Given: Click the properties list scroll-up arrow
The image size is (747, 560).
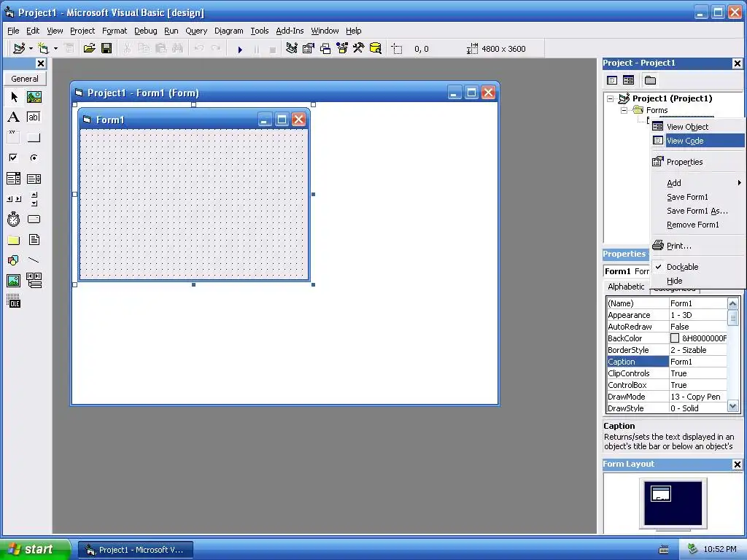Looking at the screenshot, I should click(732, 303).
